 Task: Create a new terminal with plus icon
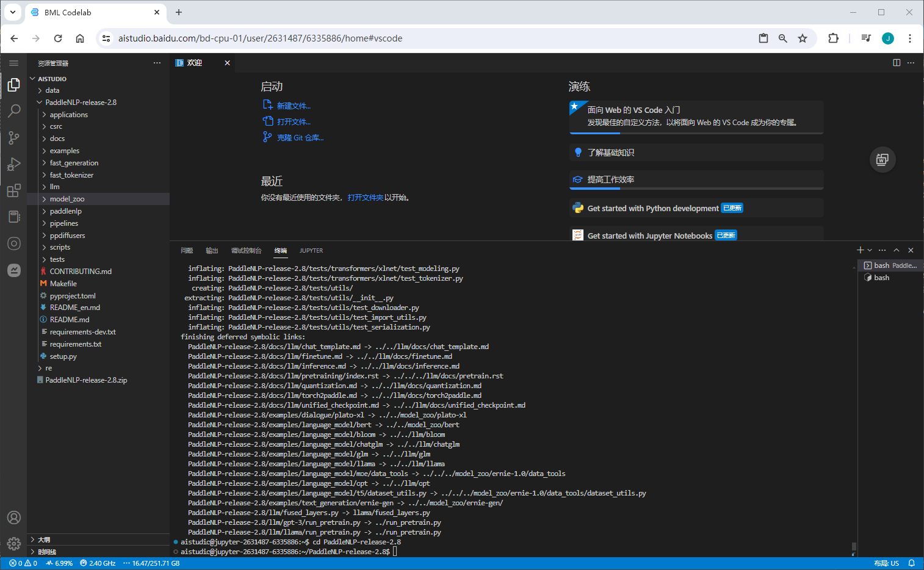tap(860, 250)
